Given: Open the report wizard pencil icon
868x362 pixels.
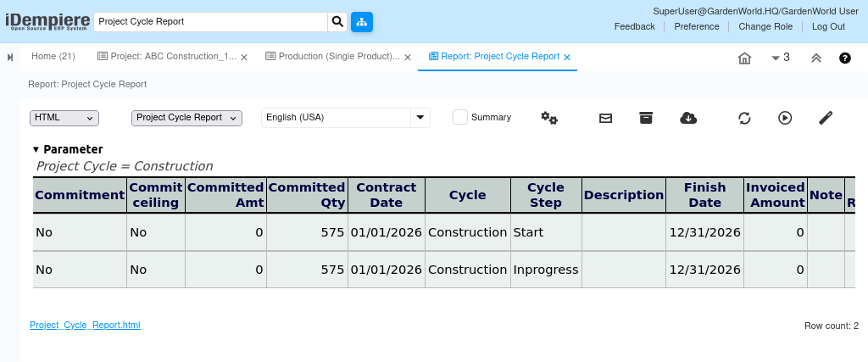Looking at the screenshot, I should point(826,118).
